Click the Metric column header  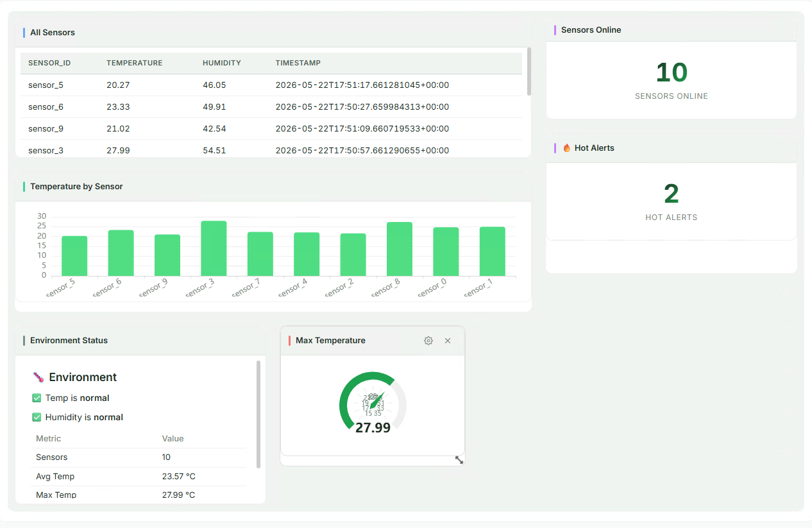click(49, 439)
